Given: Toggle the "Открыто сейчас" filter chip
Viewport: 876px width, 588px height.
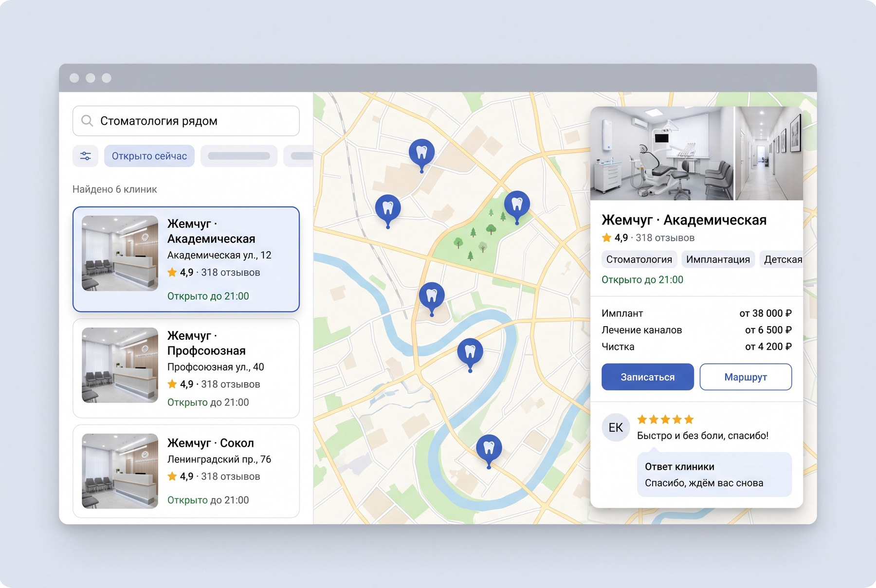Looking at the screenshot, I should (149, 156).
